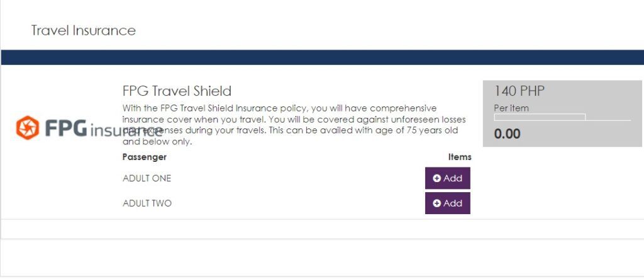The image size is (644, 279).
Task: Select the ADULT ONE passenger name
Action: (x=147, y=178)
